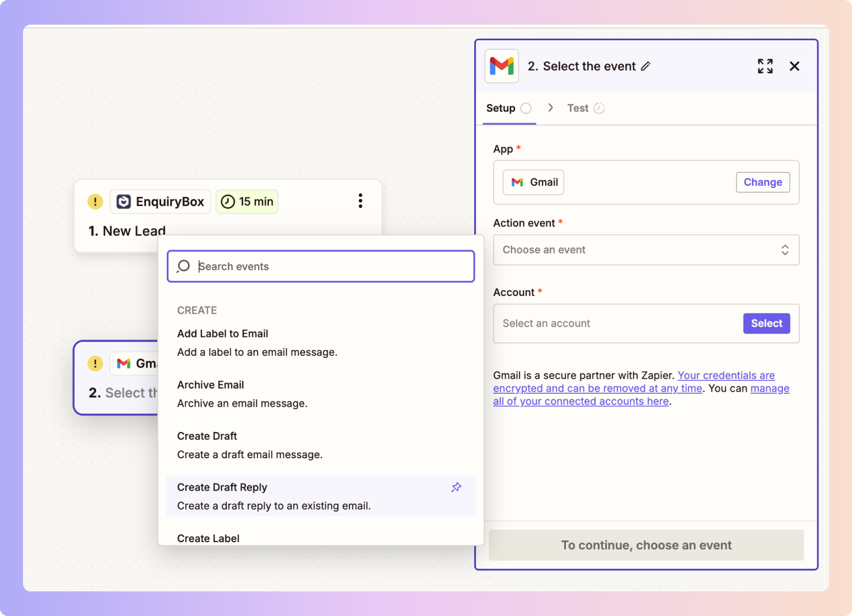Click the App field label
This screenshot has height=616, width=852.
click(503, 149)
